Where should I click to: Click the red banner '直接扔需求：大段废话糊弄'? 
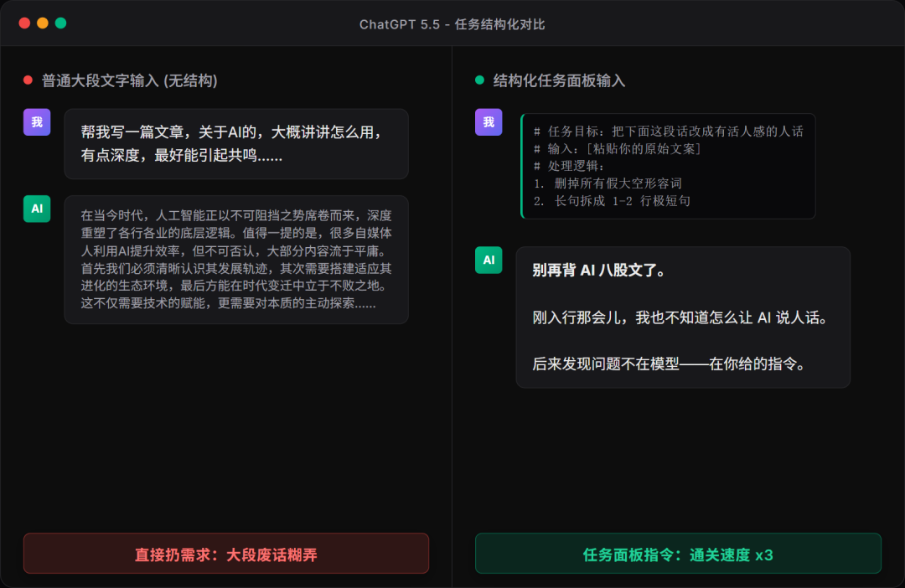point(226,554)
